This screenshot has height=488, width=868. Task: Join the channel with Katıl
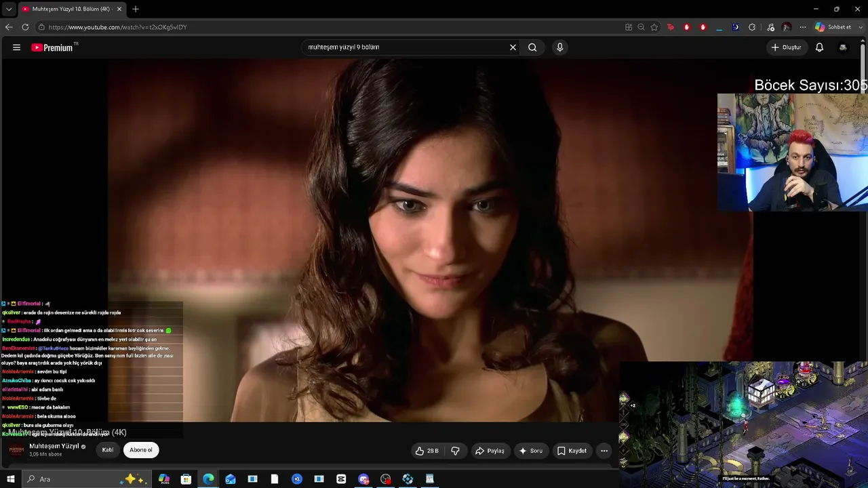tap(108, 450)
